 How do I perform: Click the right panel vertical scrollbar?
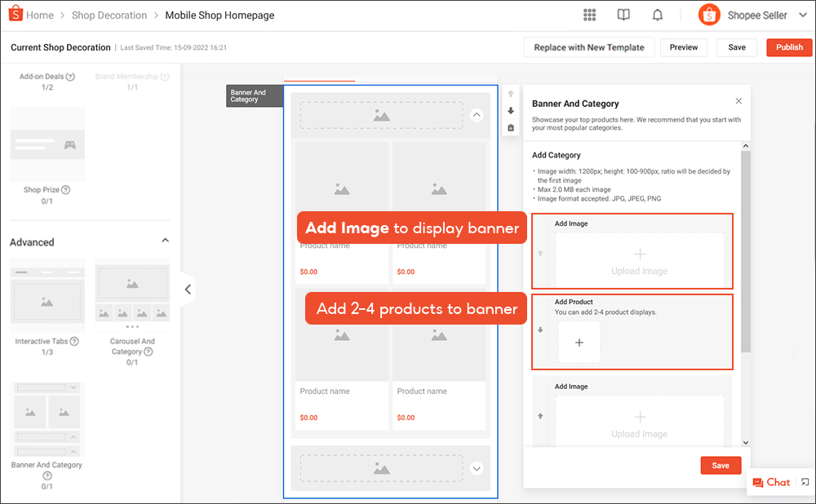click(x=745, y=245)
